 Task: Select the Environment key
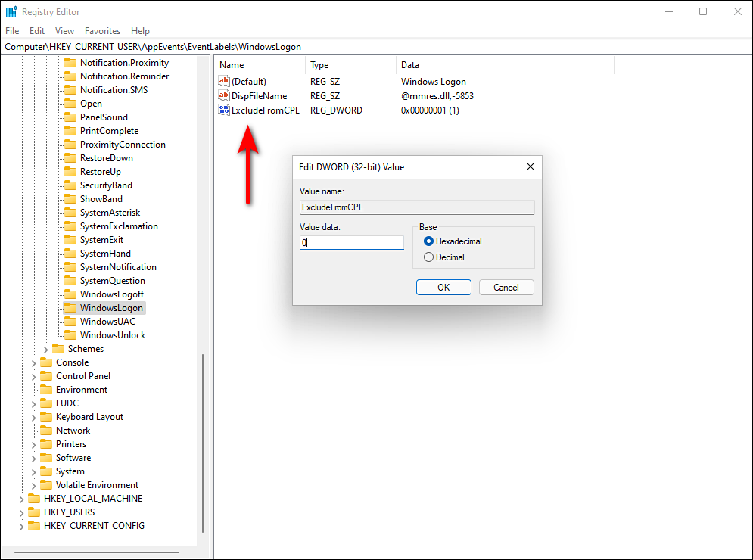pyautogui.click(x=81, y=390)
